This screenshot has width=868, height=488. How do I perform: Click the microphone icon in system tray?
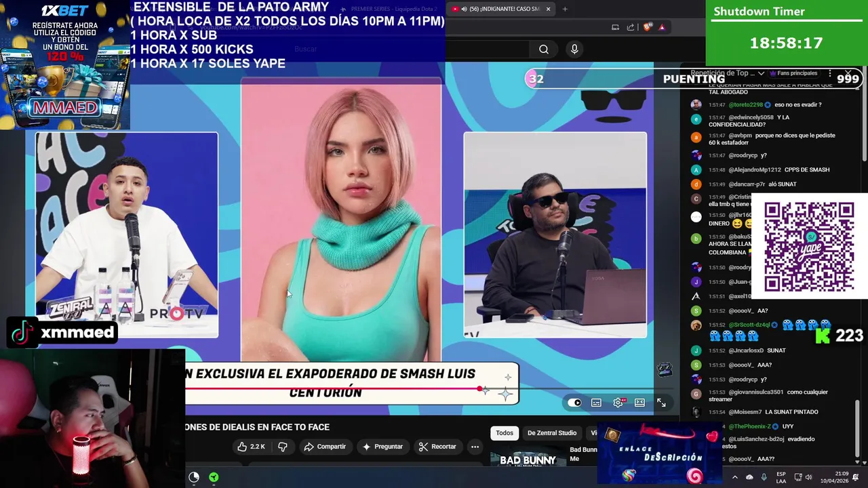point(764,477)
